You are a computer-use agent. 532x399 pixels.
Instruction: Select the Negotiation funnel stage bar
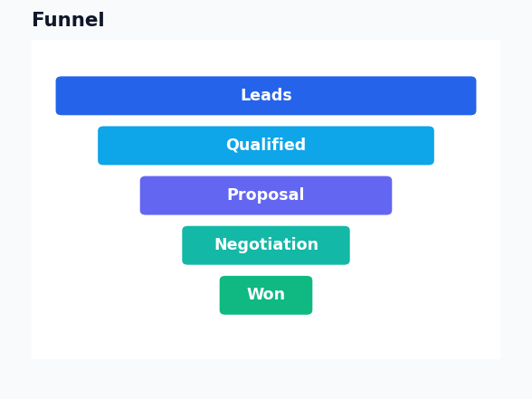click(x=266, y=245)
